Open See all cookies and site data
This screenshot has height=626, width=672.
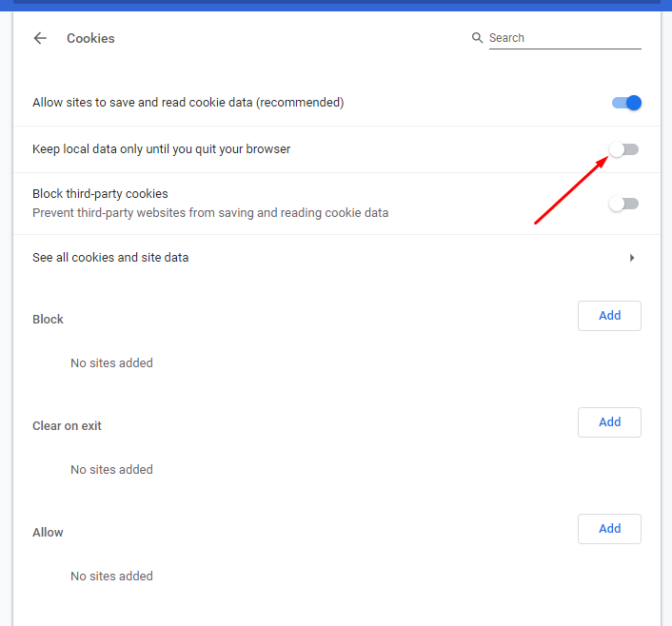pos(110,258)
